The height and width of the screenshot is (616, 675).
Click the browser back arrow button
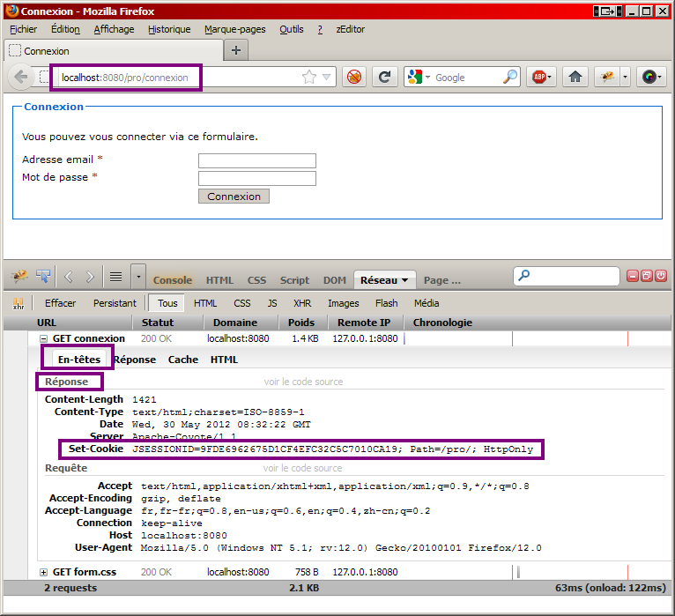point(20,77)
